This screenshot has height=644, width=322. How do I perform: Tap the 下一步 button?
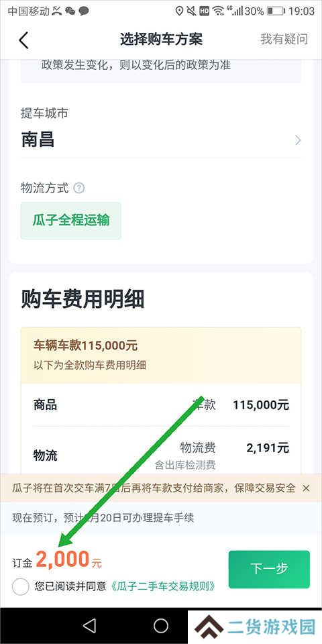pos(269,569)
